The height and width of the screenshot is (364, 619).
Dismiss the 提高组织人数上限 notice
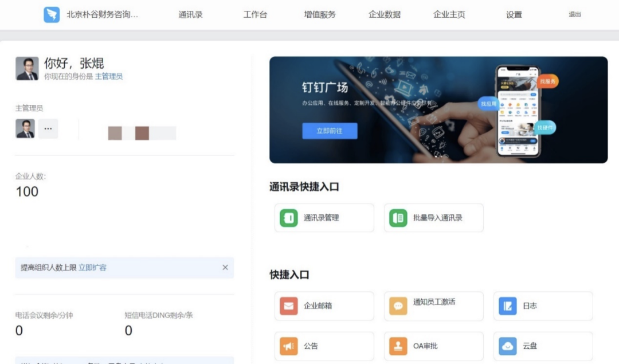225,268
